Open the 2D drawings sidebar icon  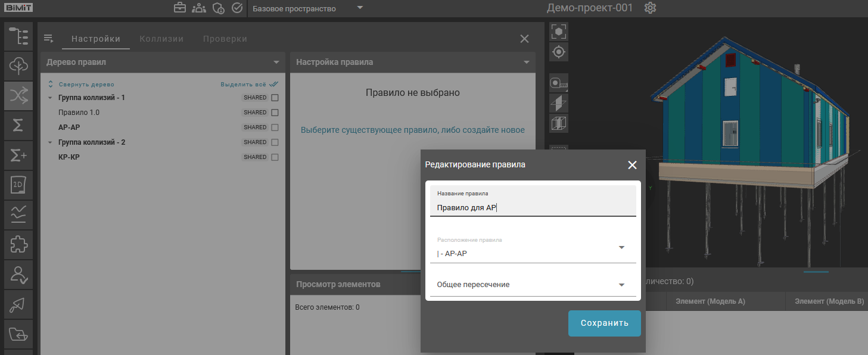pos(18,185)
